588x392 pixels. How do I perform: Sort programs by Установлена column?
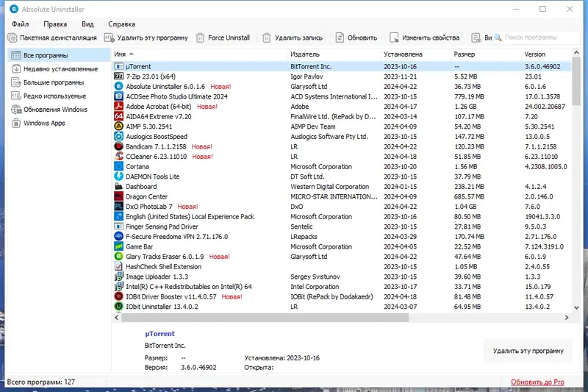403,54
